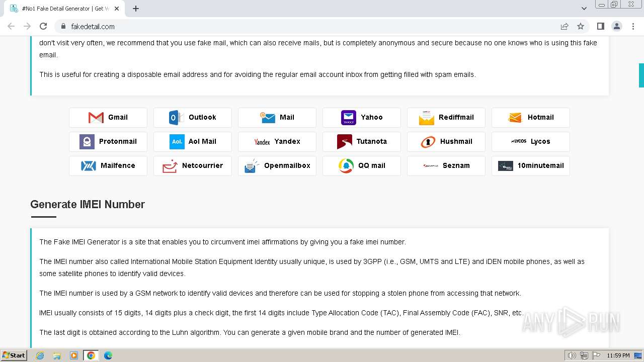The width and height of the screenshot is (644, 362).
Task: Reload the fakedetail.com page
Action: (43, 26)
